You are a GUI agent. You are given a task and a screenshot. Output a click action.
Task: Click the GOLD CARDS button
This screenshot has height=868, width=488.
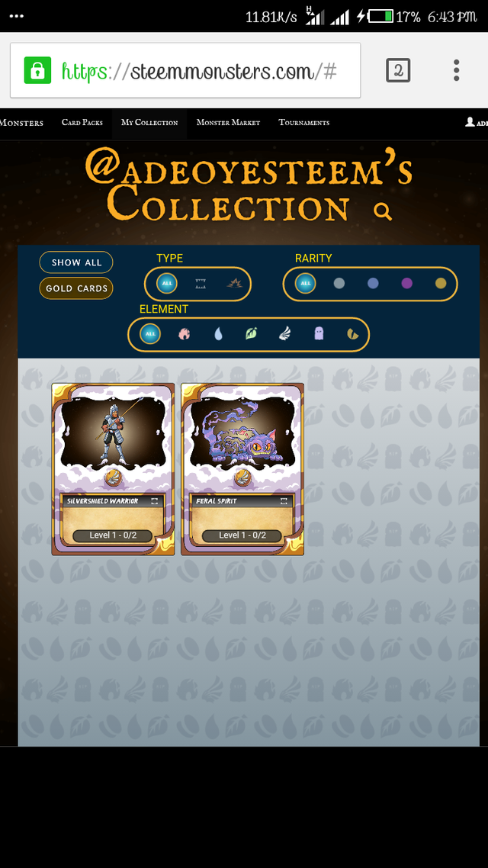[76, 288]
